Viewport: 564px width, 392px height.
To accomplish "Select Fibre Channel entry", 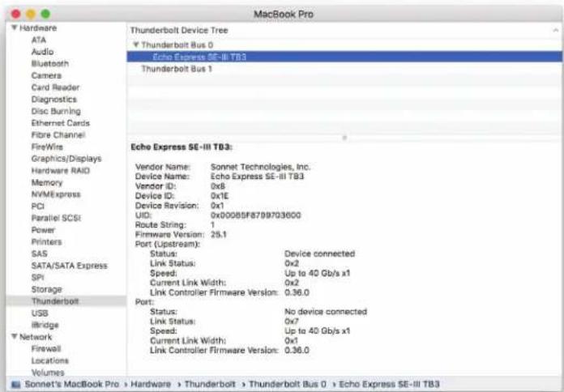I will (x=58, y=135).
